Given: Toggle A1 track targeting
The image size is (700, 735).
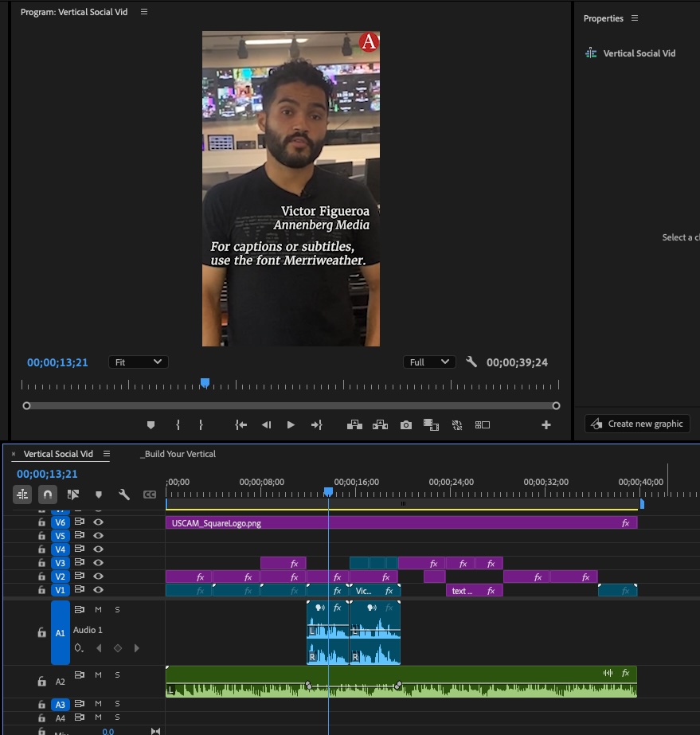Looking at the screenshot, I should [x=60, y=633].
